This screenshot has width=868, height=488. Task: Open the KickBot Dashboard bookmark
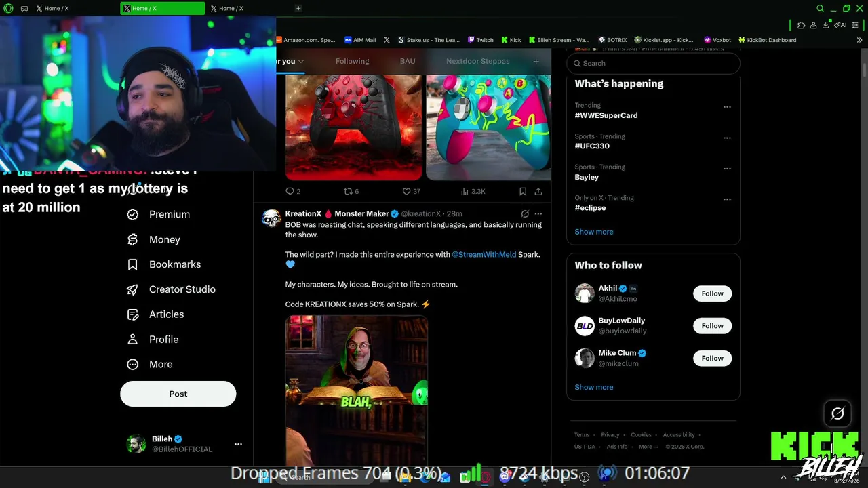pos(767,40)
